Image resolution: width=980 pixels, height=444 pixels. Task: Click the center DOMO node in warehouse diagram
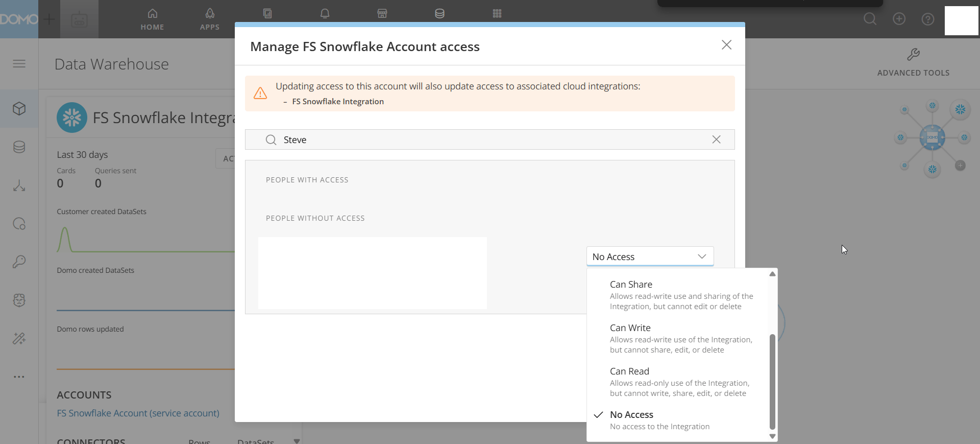(x=932, y=137)
